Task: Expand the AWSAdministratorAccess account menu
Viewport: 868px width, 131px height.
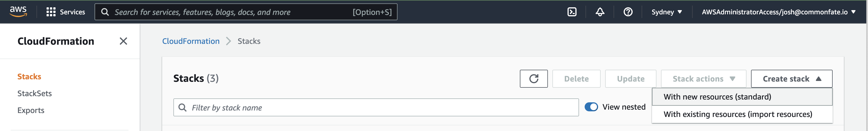Action: click(x=779, y=12)
